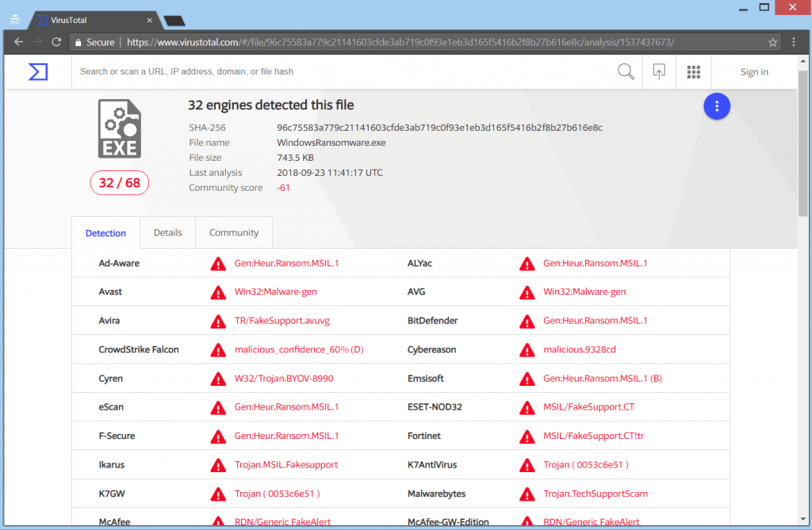The height and width of the screenshot is (530, 812).
Task: Click the Sign in link
Action: pyautogui.click(x=754, y=71)
